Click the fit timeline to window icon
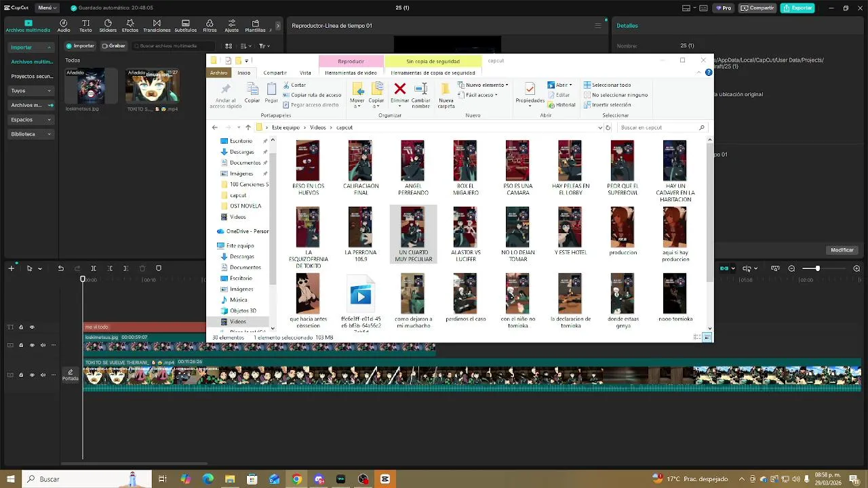The height and width of the screenshot is (488, 868). (775, 268)
